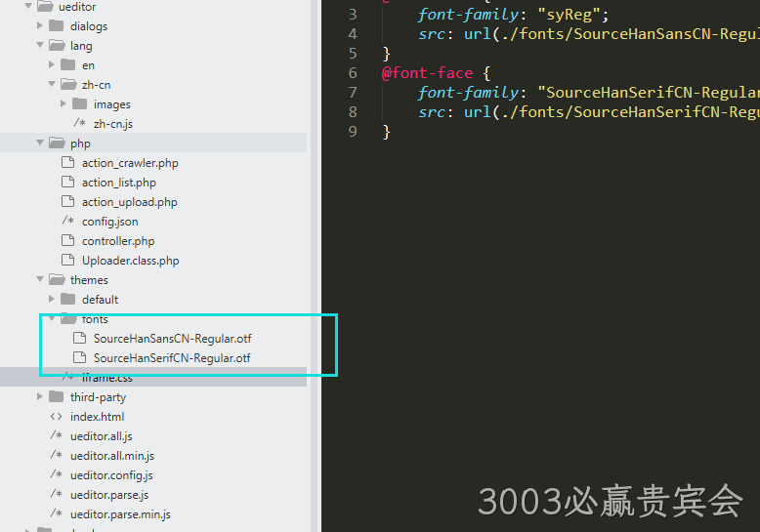Click the comment icon beside ueditor.config.js
Screen dimensions: 760x532
[x=57, y=474]
